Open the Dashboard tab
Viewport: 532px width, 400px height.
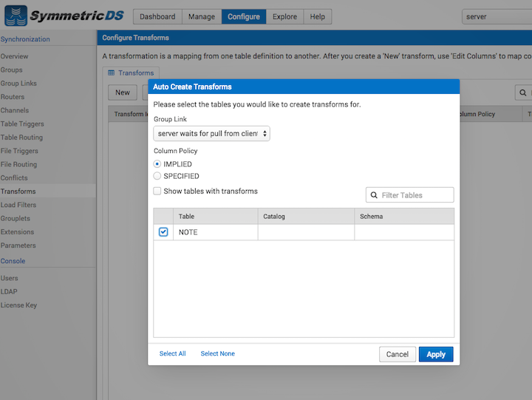pos(157,17)
